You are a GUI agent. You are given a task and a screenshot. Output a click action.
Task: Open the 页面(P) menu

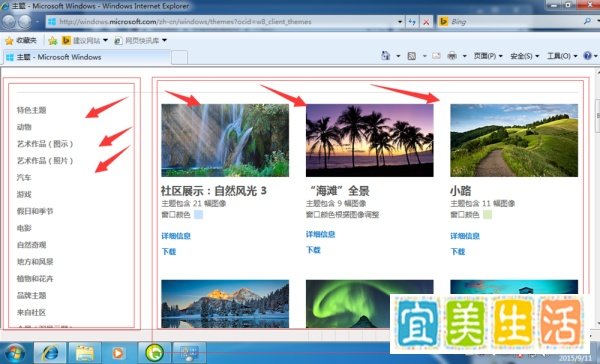[x=488, y=56]
